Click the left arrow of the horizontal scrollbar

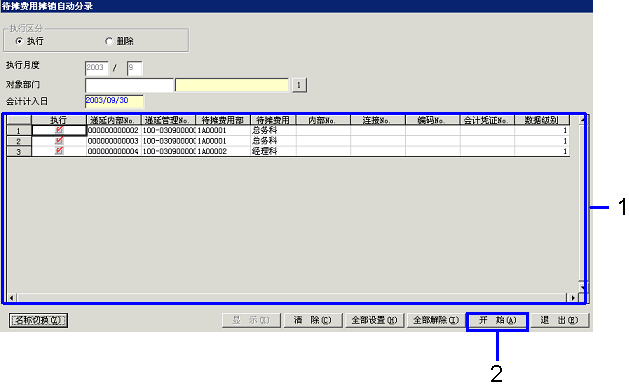12,298
